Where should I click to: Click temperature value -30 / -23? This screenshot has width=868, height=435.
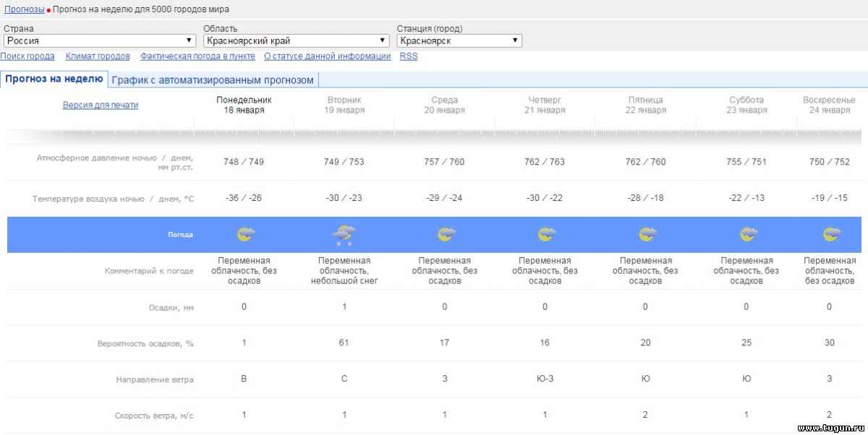[344, 198]
